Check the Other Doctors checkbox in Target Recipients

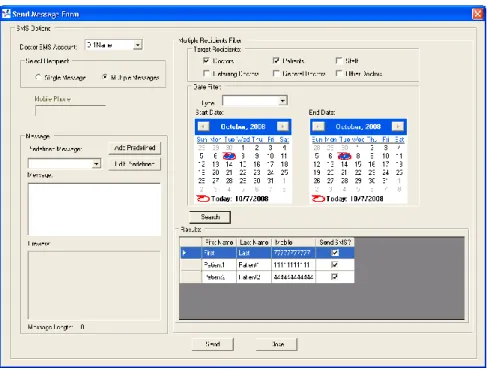(x=339, y=73)
